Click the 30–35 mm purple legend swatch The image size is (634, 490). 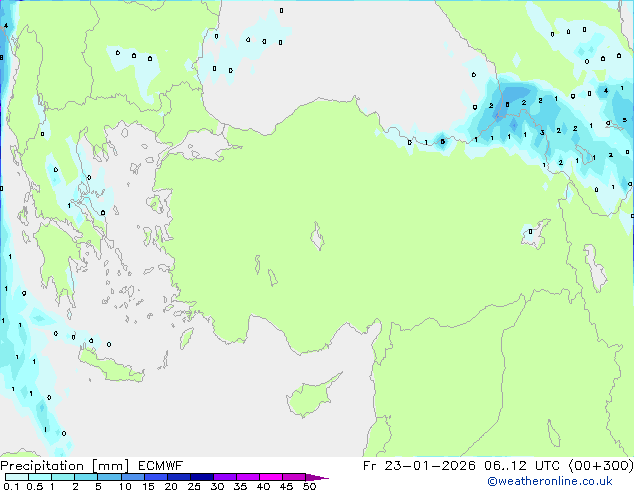click(225, 477)
